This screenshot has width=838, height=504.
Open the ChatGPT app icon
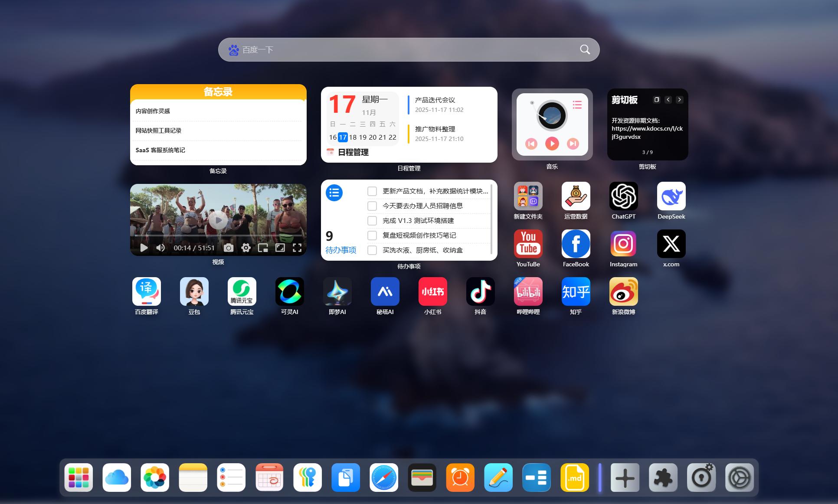[623, 196]
